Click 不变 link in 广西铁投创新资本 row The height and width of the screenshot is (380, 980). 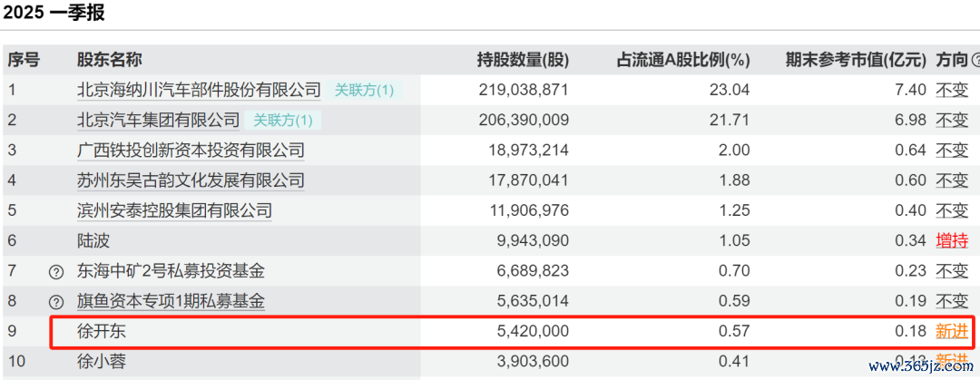pyautogui.click(x=952, y=151)
